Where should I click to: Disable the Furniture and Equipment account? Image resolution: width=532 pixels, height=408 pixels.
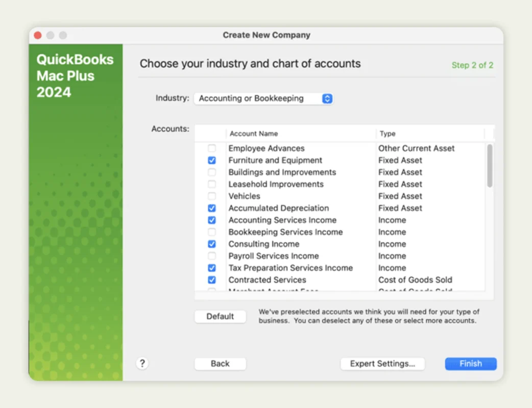(212, 160)
